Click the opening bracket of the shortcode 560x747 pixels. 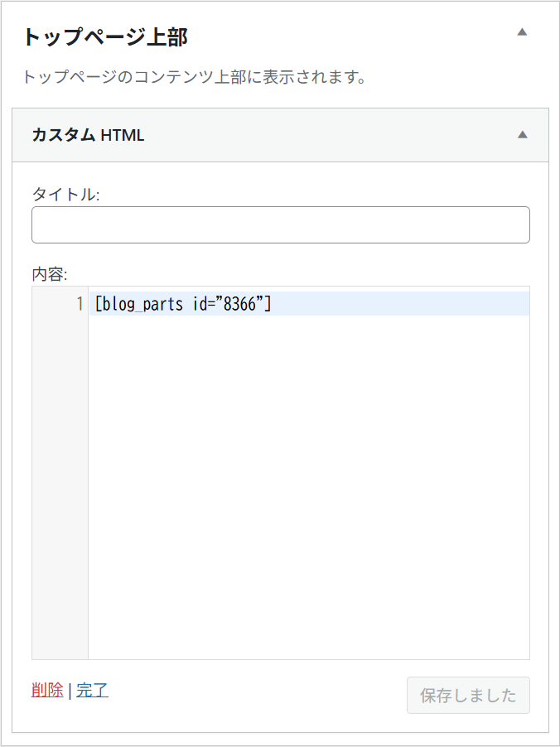99,305
